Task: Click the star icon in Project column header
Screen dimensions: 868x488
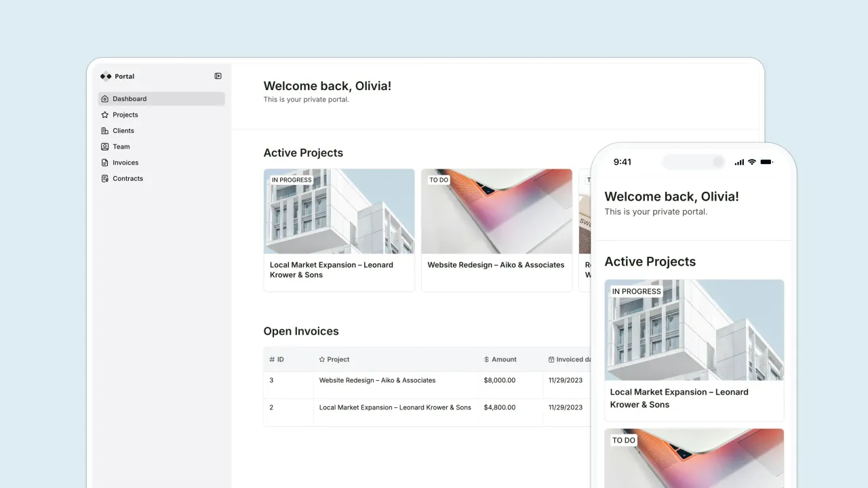Action: (322, 360)
